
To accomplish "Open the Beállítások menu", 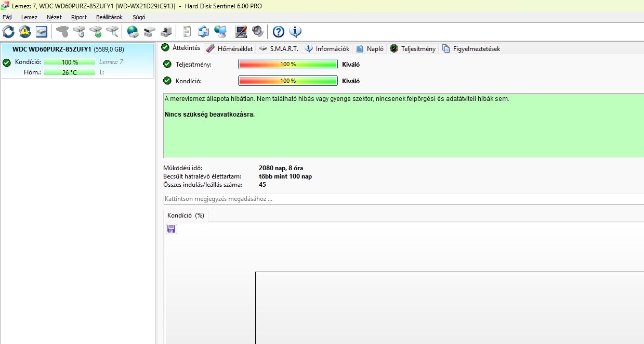I will (109, 17).
